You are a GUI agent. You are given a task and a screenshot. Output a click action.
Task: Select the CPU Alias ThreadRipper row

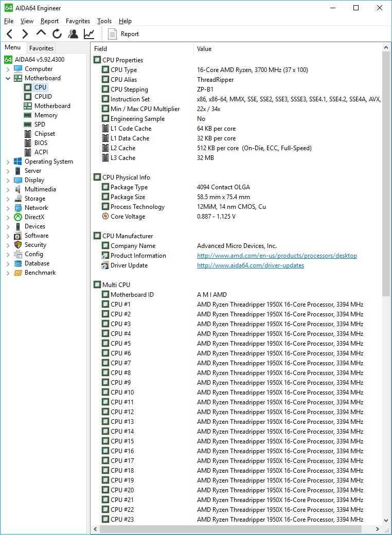click(237, 80)
